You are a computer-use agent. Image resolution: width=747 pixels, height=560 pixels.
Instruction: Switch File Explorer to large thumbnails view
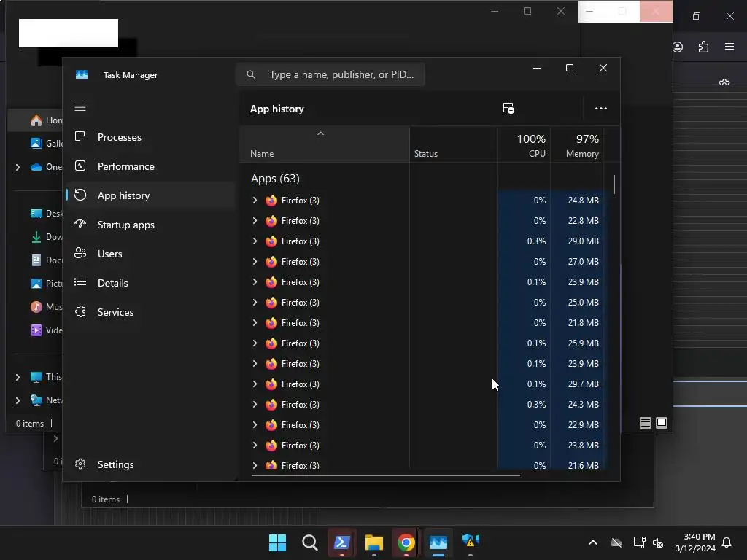(x=662, y=423)
